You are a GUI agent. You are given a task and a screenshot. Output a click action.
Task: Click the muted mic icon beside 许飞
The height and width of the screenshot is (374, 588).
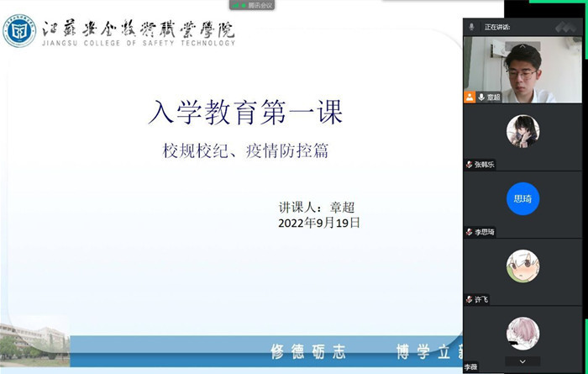pyautogui.click(x=470, y=299)
